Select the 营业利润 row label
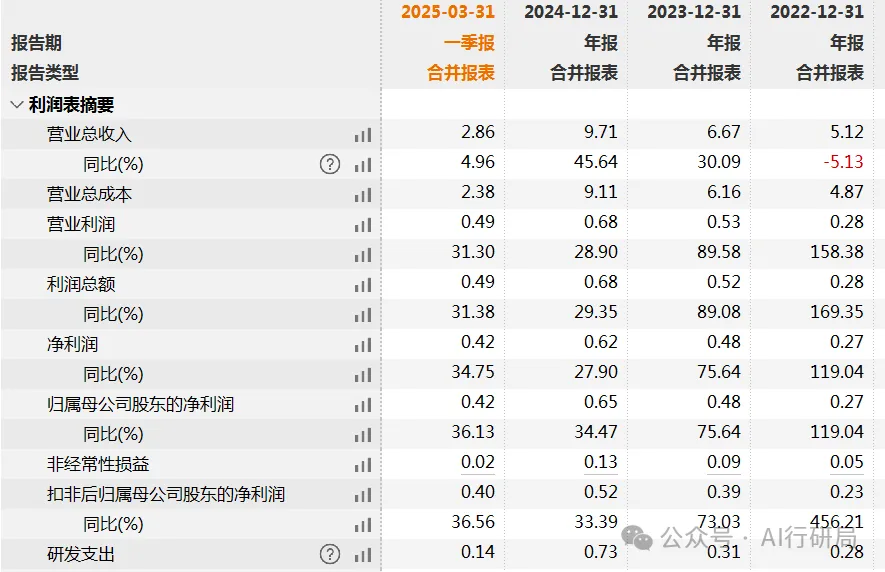Image resolution: width=885 pixels, height=572 pixels. point(81,224)
